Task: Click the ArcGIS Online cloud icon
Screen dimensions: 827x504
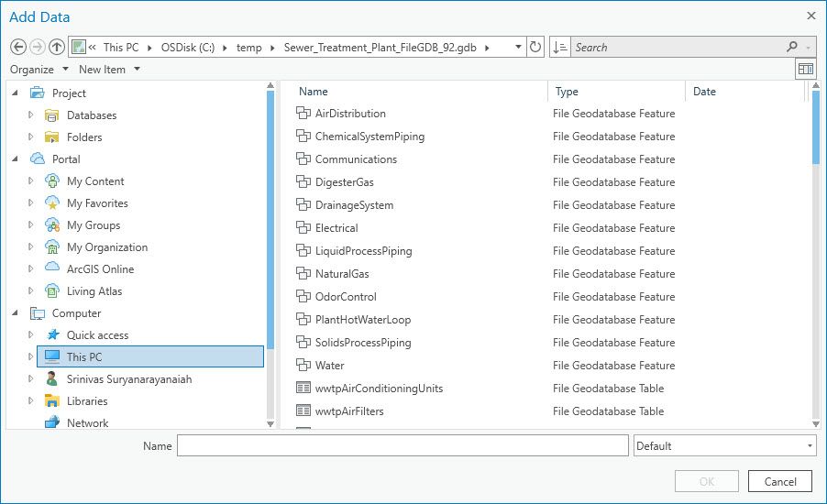Action: 51,267
